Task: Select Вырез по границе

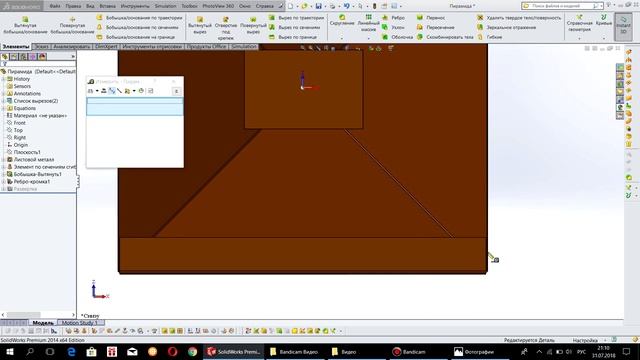Action: click(293, 37)
